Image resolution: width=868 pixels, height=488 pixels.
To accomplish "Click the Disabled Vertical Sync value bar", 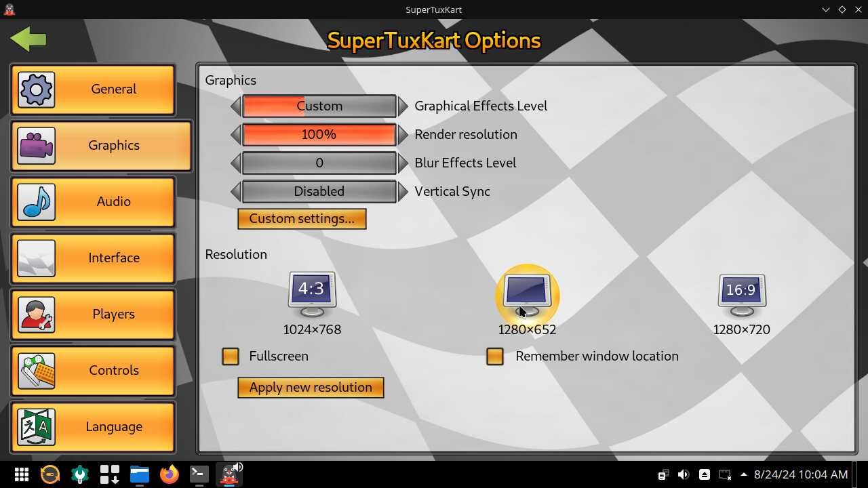I will (x=319, y=191).
